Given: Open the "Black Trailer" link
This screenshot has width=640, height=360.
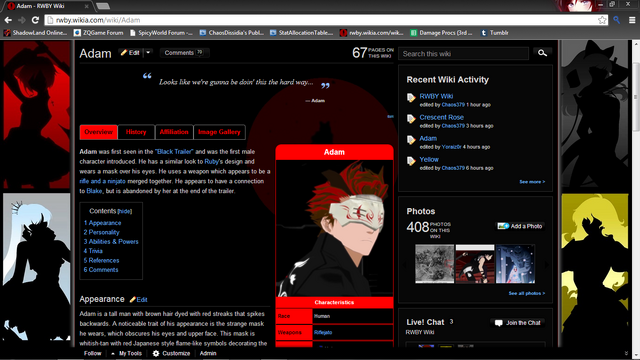Looking at the screenshot, I should coord(174,151).
